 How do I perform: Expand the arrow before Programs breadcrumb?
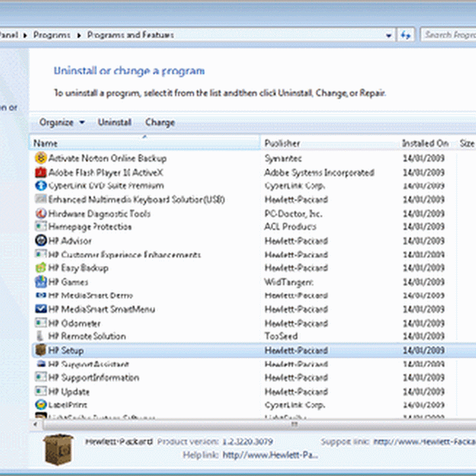pyautogui.click(x=25, y=35)
